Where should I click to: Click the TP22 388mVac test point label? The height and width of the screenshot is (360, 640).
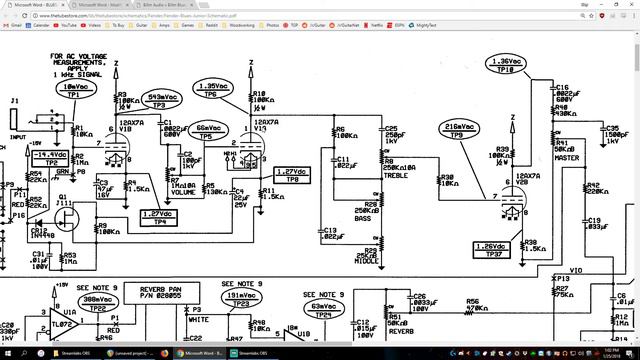point(98,302)
